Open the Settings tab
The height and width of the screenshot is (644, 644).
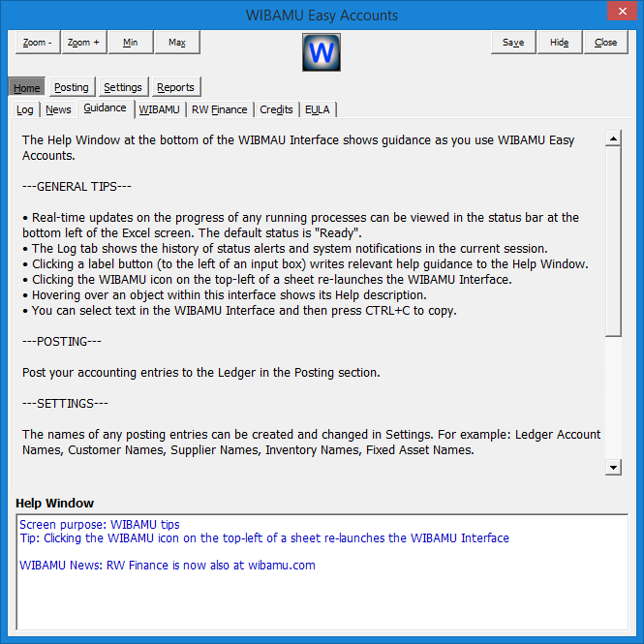pyautogui.click(x=123, y=87)
